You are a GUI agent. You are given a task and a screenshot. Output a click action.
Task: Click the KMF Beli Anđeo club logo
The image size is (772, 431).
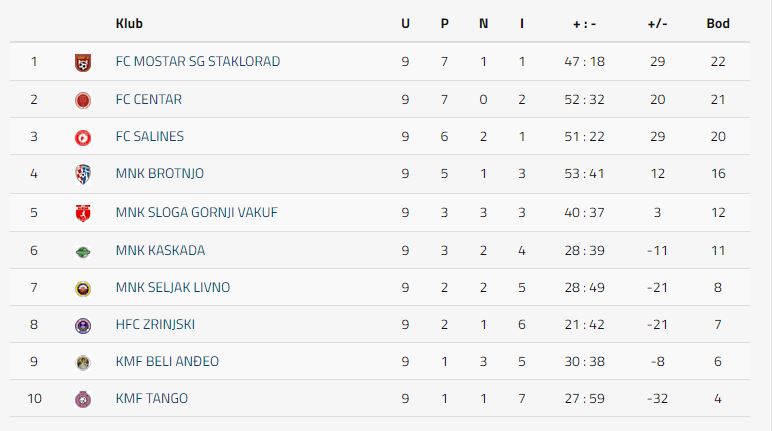coord(83,362)
